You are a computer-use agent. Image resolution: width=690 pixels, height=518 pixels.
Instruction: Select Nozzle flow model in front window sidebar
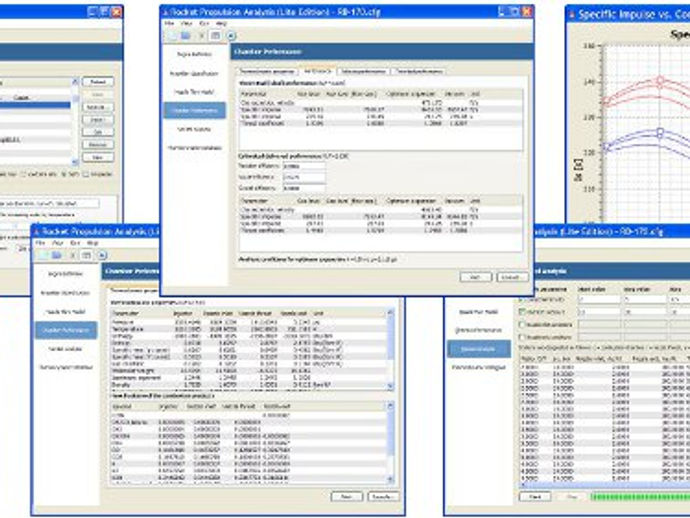click(x=195, y=92)
